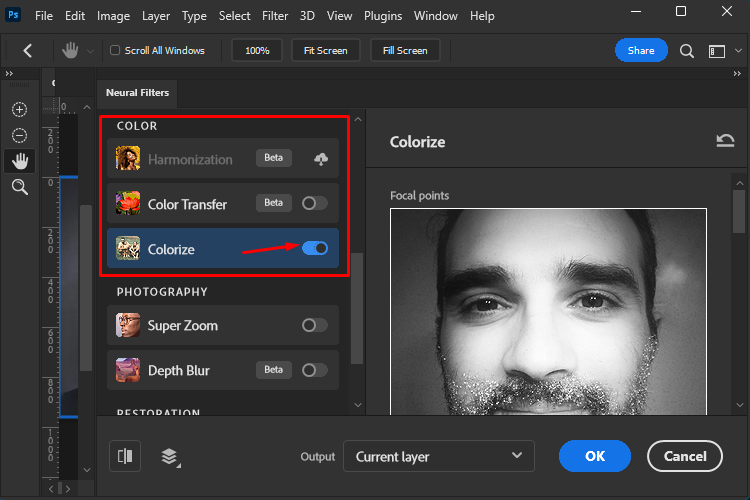Viewport: 750px width, 500px height.
Task: Go back with the left arrow icon
Action: click(x=28, y=50)
